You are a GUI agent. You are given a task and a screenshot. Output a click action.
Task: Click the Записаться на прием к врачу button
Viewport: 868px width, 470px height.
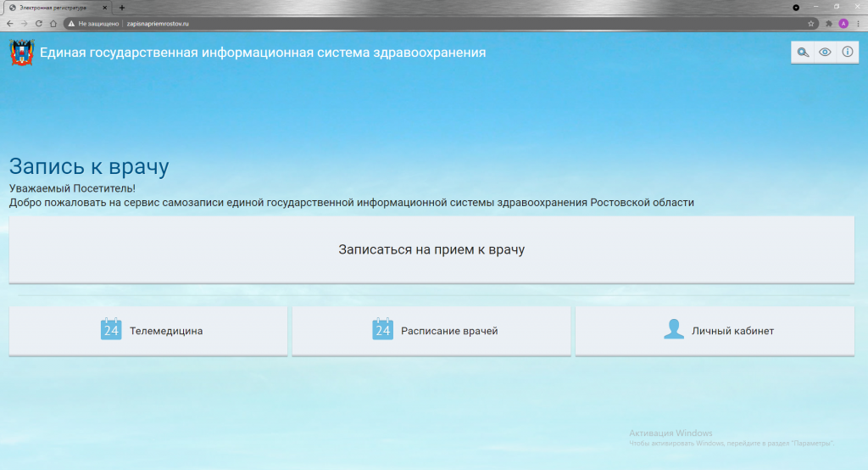431,249
